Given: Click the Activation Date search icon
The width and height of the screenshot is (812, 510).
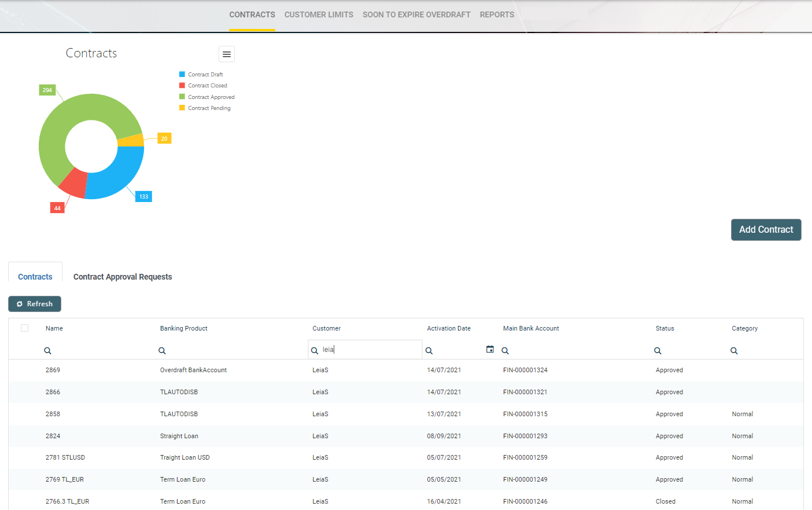Looking at the screenshot, I should point(429,351).
